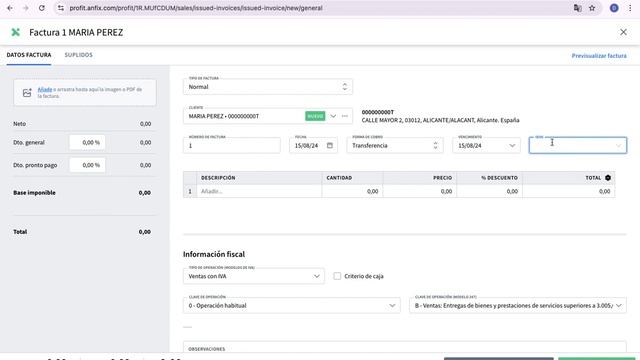Viewport: 640px width, 360px height.
Task: Click the browser back arrow
Action: (x=10, y=8)
